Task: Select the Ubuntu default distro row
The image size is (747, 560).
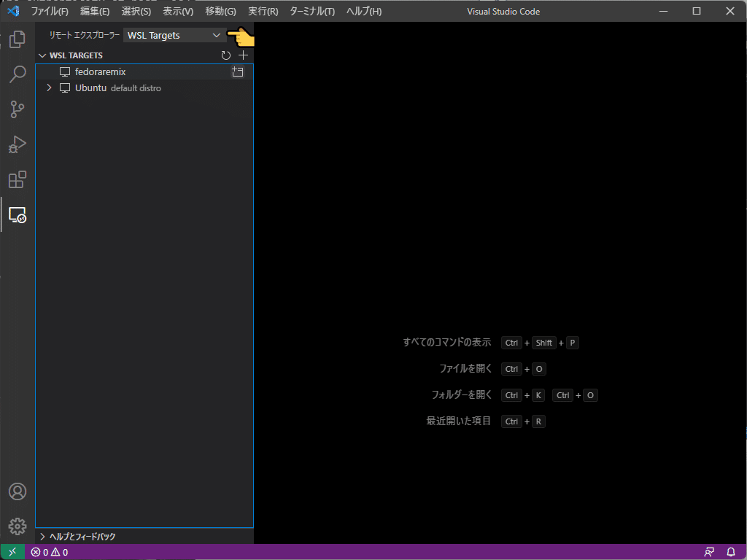Action: (144, 88)
